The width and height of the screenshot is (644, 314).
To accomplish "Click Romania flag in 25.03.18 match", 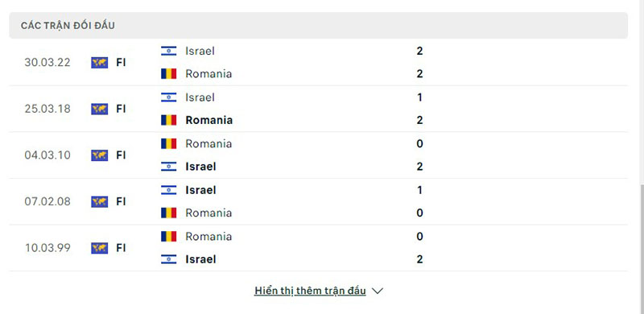I will coord(169,120).
